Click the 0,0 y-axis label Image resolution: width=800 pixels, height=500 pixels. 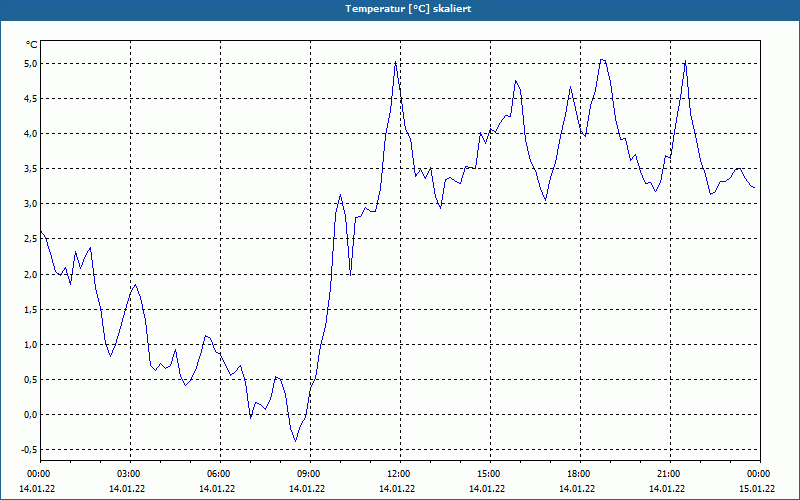[31, 415]
